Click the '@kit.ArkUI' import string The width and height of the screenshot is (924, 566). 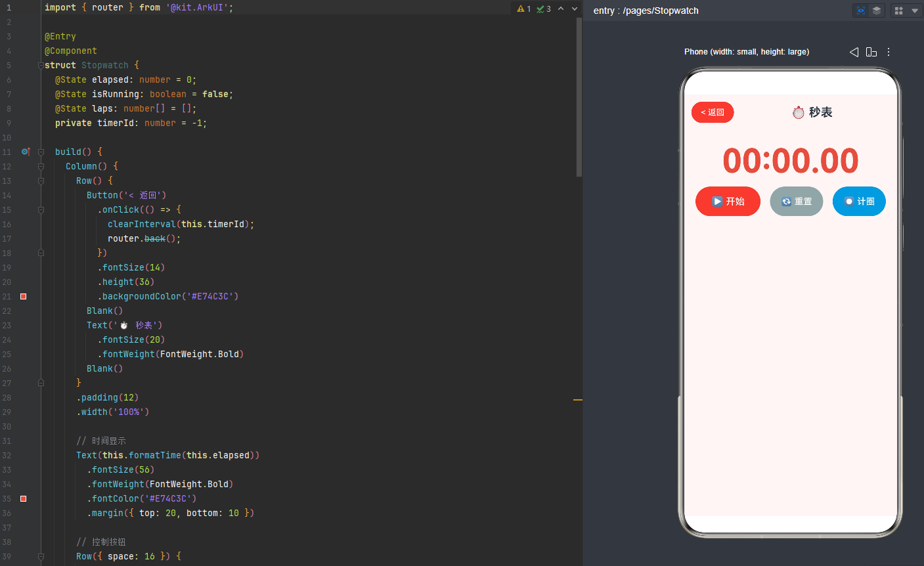tap(197, 8)
